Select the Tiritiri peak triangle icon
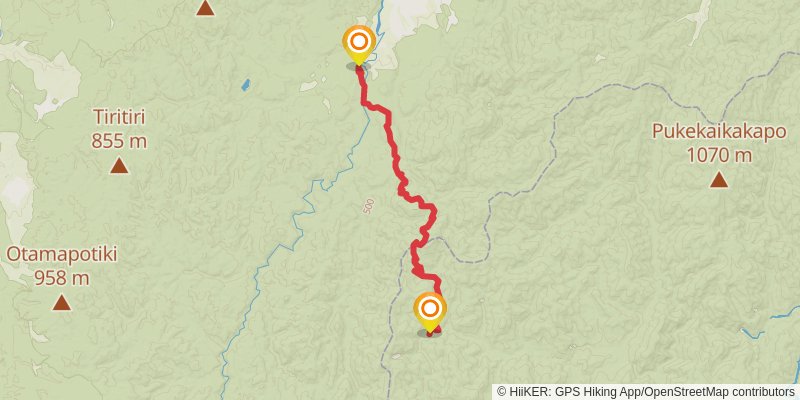 119,165
